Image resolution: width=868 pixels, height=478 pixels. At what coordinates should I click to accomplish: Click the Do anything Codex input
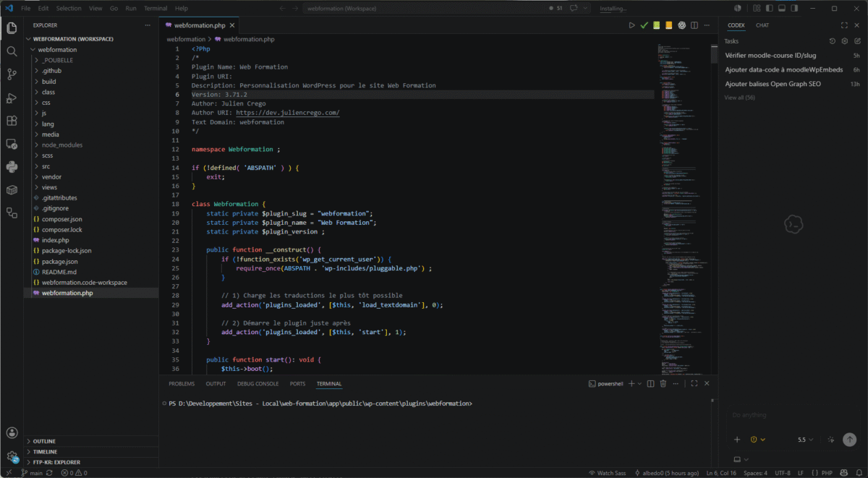792,415
